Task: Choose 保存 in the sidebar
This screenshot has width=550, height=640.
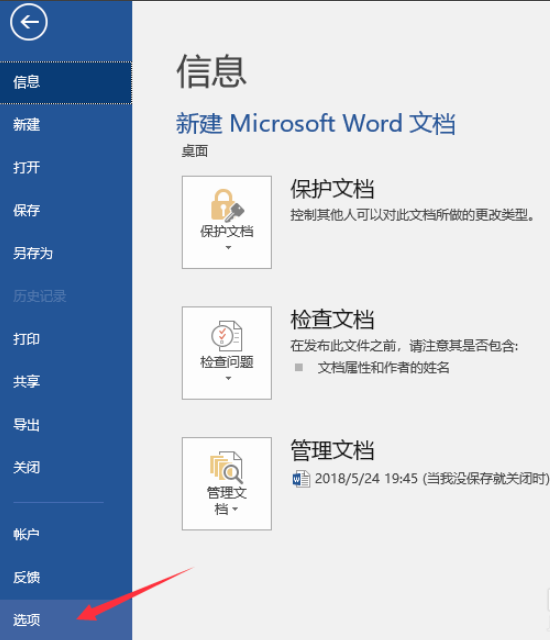Action: pos(66,211)
